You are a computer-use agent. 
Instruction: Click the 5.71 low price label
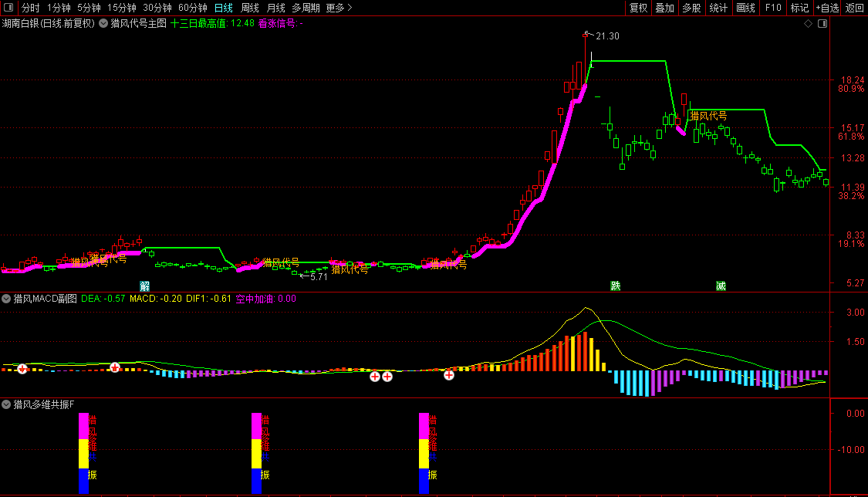click(x=319, y=277)
